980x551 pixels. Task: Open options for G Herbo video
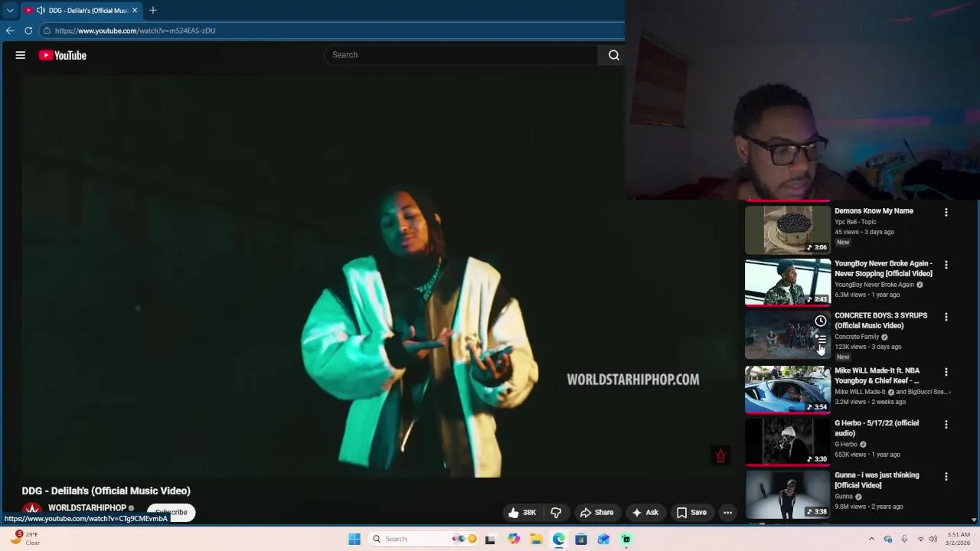(x=946, y=424)
